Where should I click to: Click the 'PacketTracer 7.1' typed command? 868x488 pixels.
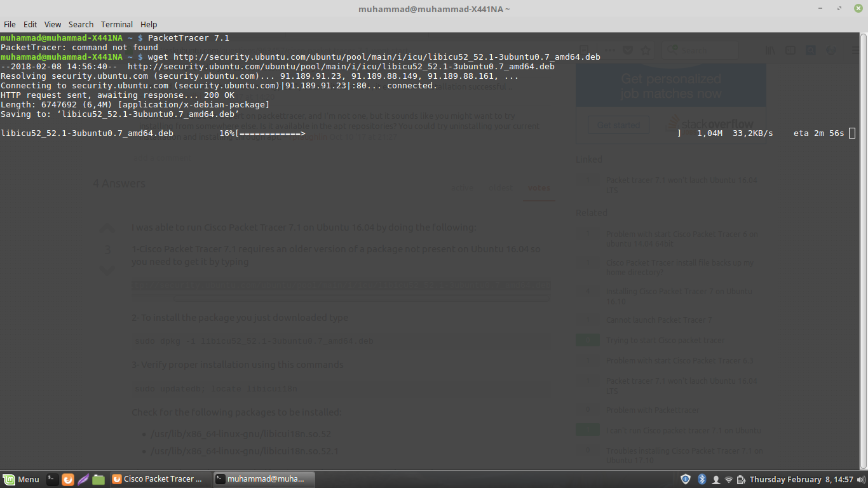[x=189, y=38]
